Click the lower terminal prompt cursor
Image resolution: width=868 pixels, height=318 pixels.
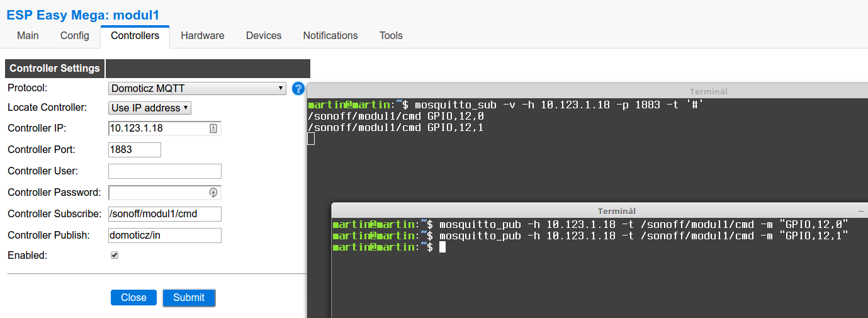[442, 247]
